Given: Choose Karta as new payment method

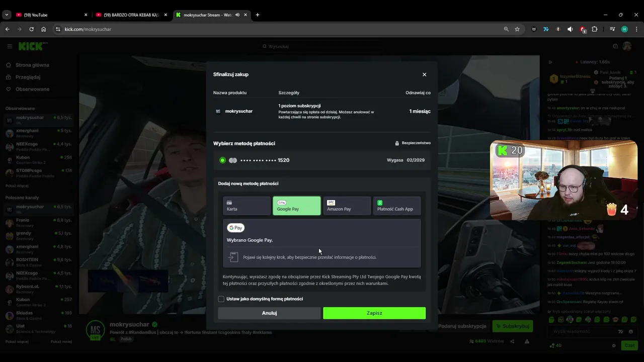Looking at the screenshot, I should 247,206.
